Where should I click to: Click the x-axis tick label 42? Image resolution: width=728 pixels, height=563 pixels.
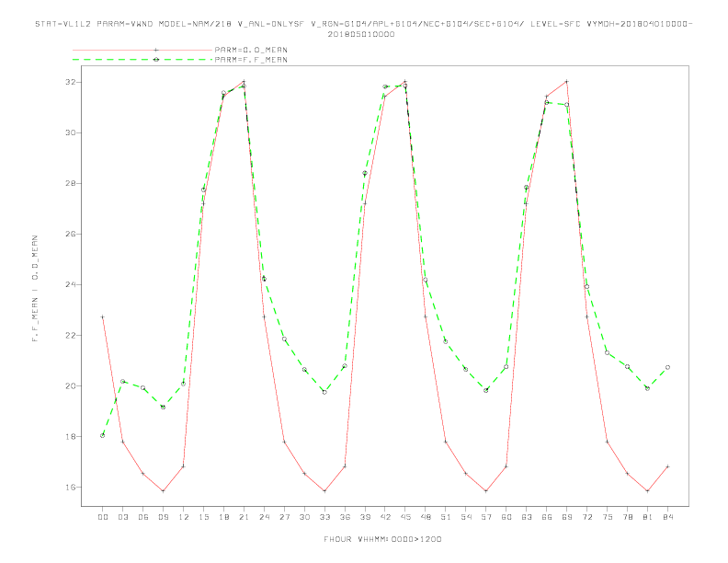point(385,517)
